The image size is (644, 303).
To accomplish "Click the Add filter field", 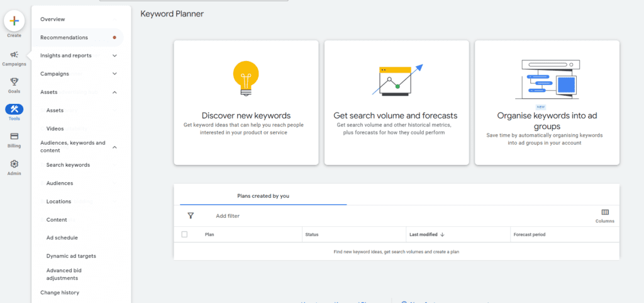I will coord(228,216).
